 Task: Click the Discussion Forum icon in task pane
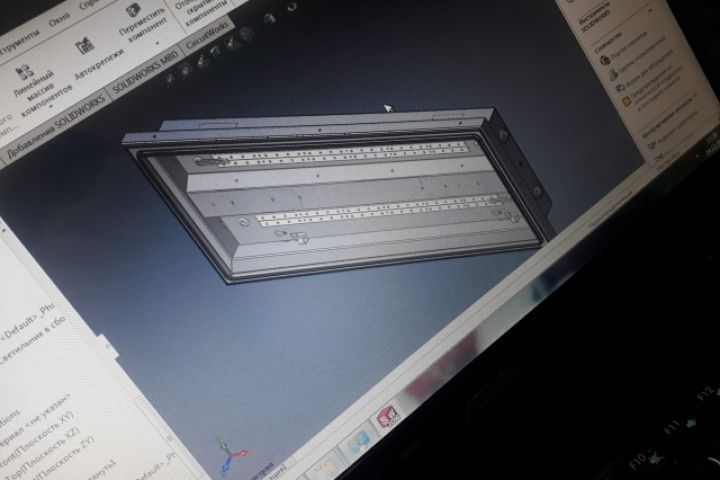point(621,88)
